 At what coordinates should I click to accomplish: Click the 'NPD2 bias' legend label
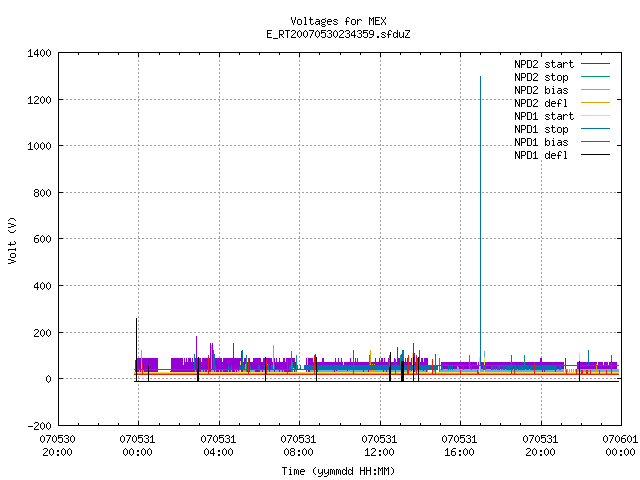point(541,90)
